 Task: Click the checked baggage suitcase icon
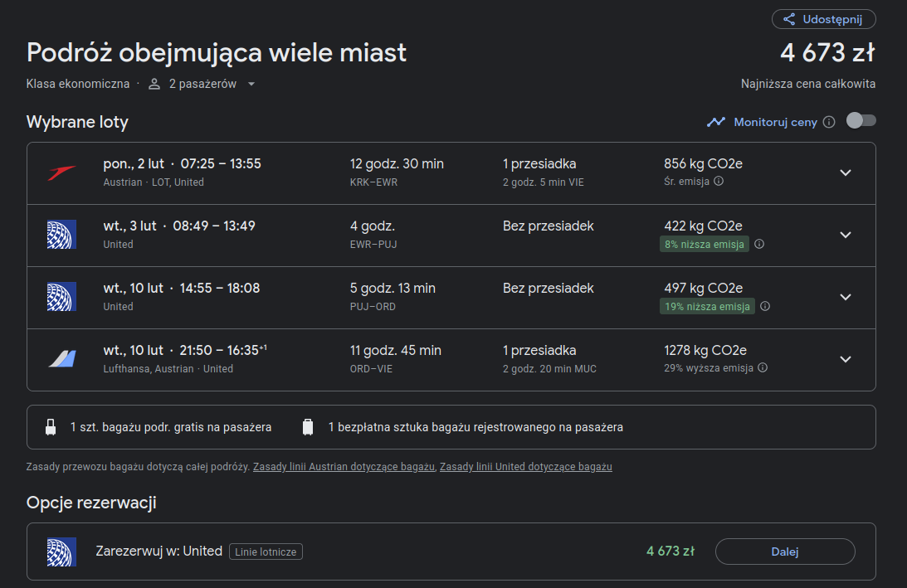click(308, 427)
